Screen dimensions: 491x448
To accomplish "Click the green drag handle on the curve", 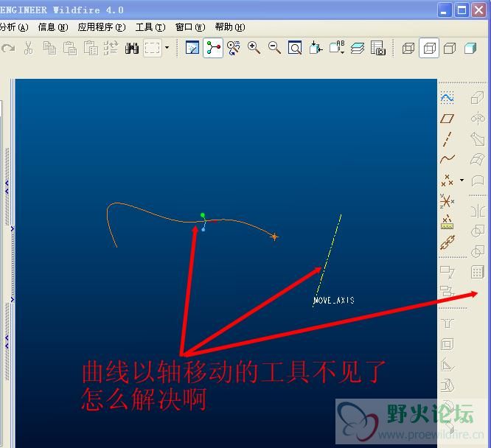I will point(203,215).
